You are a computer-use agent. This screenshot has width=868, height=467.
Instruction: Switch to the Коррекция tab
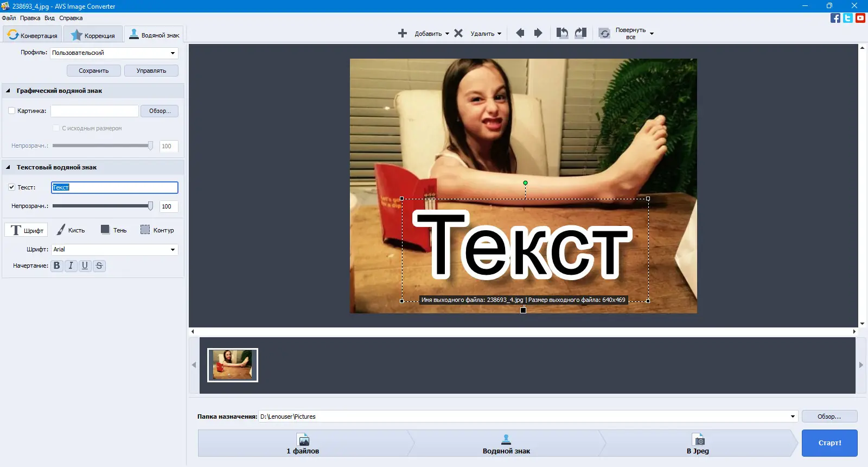[x=93, y=35]
